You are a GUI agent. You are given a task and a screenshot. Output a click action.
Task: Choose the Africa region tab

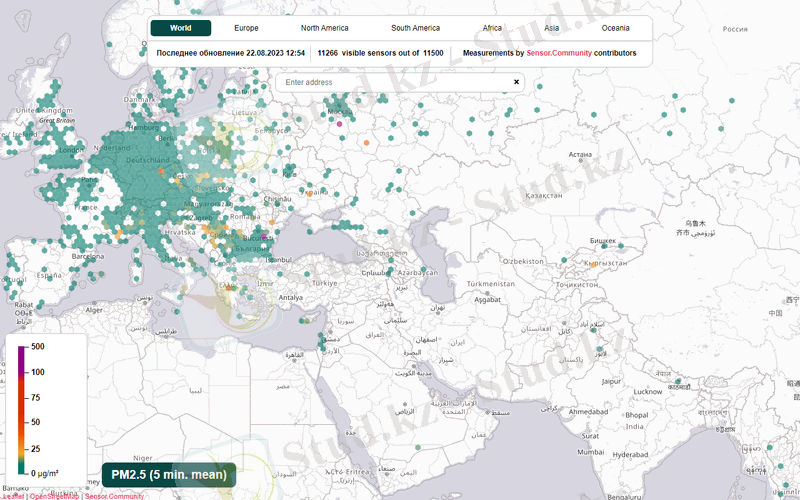(x=493, y=28)
